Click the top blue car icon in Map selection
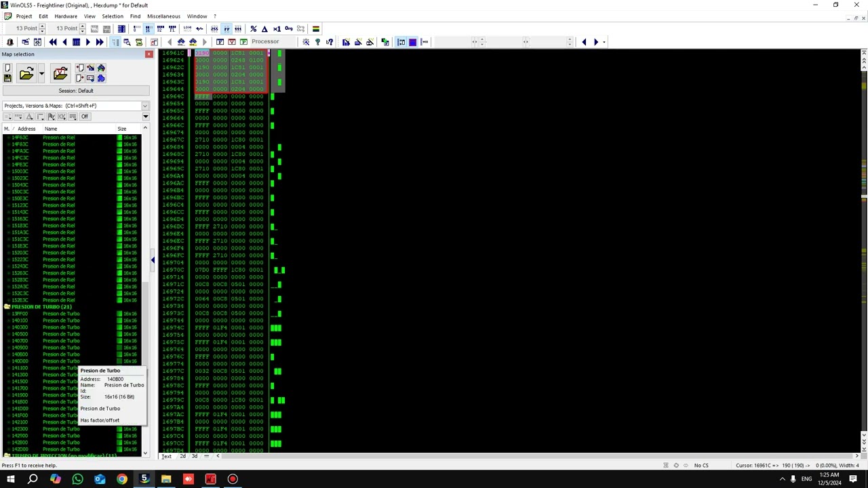The image size is (868, 488). 101,68
